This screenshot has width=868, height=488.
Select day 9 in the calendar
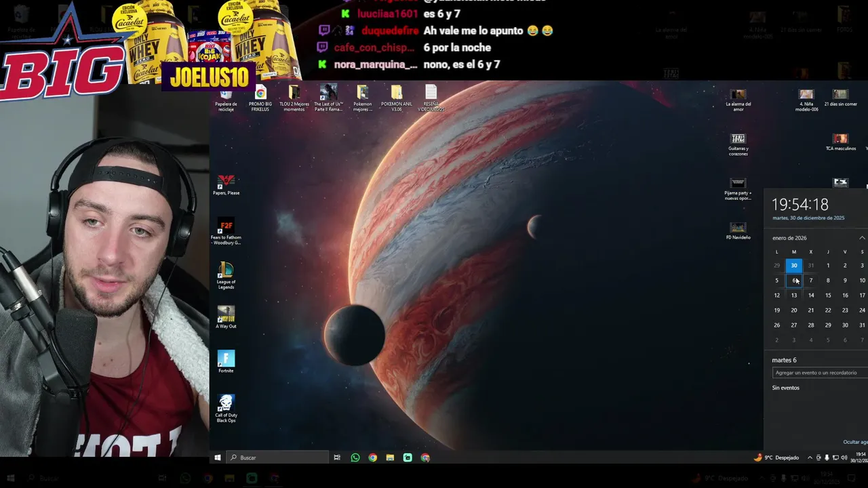(845, 281)
